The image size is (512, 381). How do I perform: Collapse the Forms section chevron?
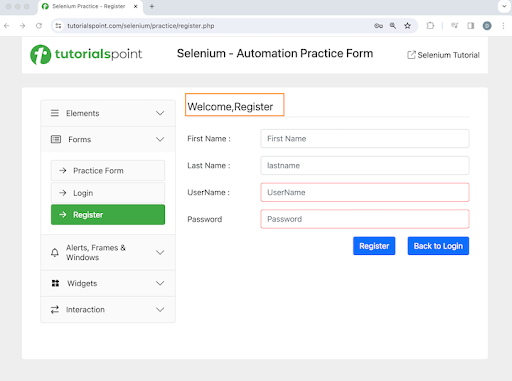coord(160,139)
